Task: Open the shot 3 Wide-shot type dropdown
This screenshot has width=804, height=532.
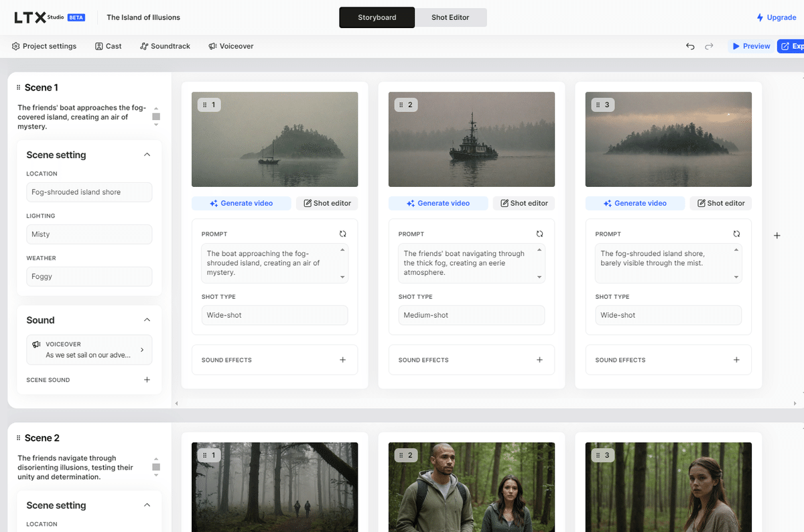Action: coord(669,316)
